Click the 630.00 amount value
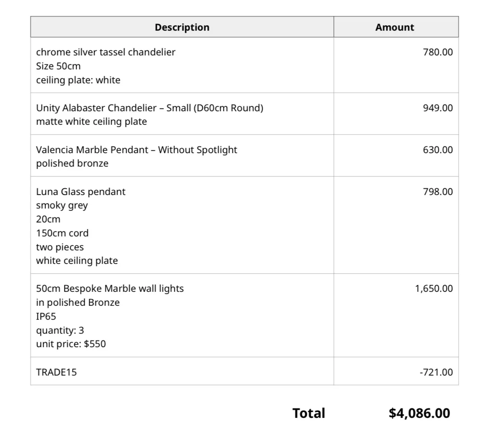The image size is (500, 448). 438,150
